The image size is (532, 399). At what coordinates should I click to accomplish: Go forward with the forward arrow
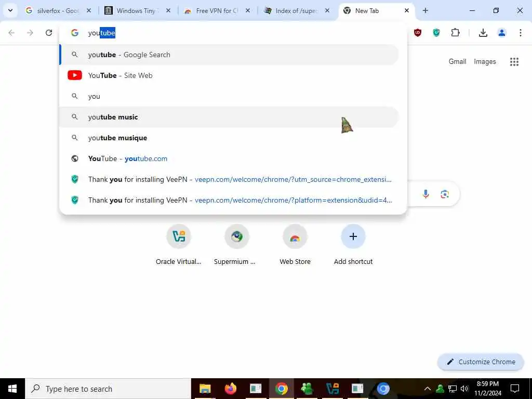tap(30, 33)
